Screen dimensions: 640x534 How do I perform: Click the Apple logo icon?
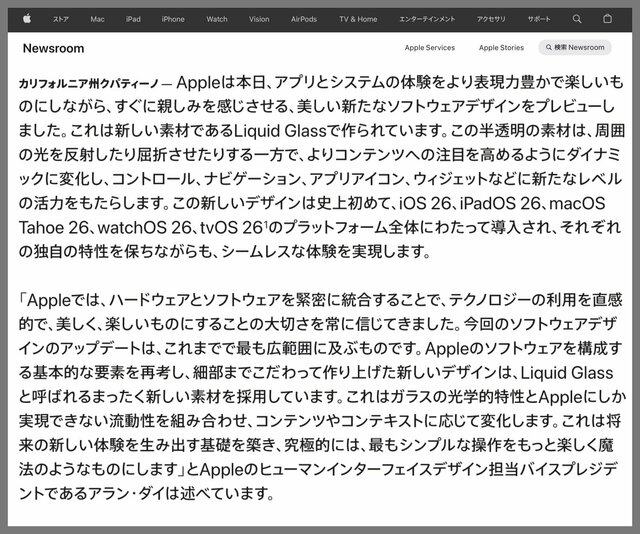coord(27,19)
